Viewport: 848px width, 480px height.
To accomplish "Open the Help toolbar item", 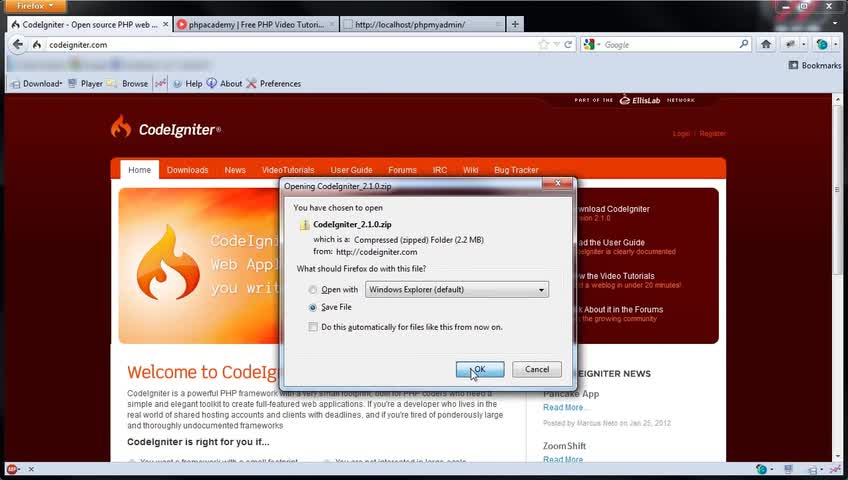I will coord(188,84).
